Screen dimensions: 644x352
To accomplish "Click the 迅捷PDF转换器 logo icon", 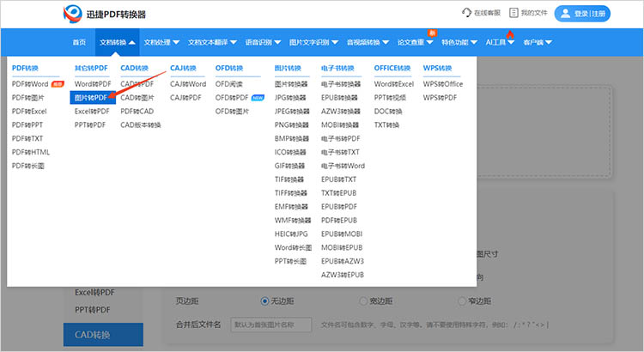I will tap(73, 14).
